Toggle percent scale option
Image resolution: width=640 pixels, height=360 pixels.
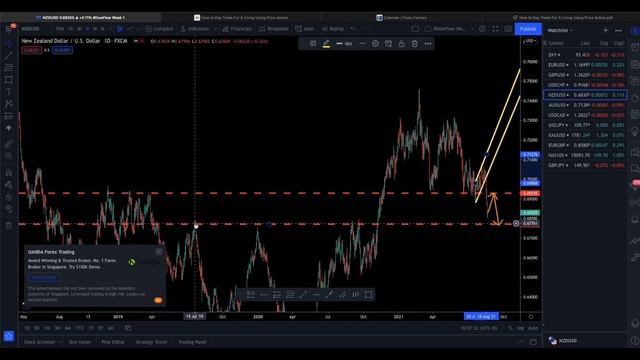510,328
